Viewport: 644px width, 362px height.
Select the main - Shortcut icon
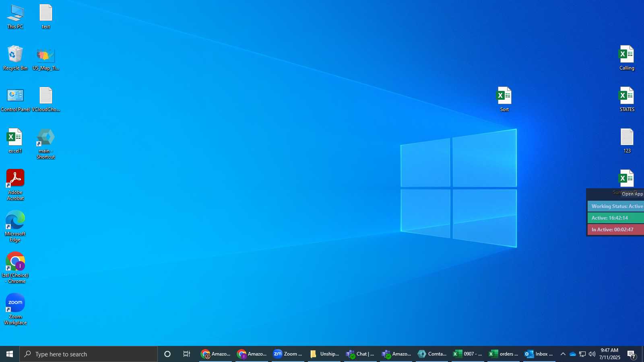(x=46, y=144)
